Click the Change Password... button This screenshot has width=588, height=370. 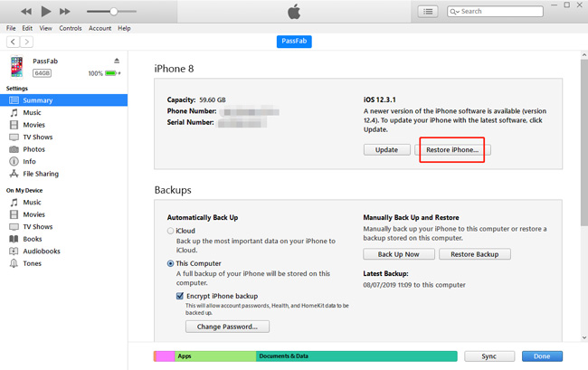[227, 327]
